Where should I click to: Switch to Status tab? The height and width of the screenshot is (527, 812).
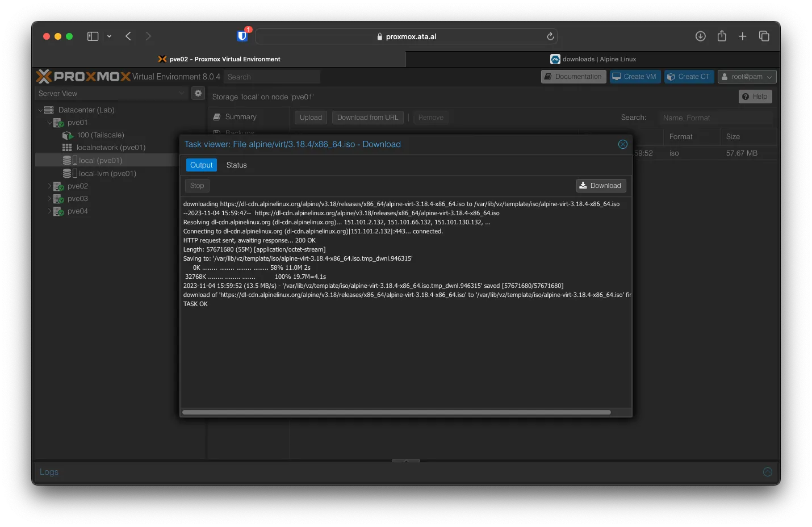[x=237, y=165]
